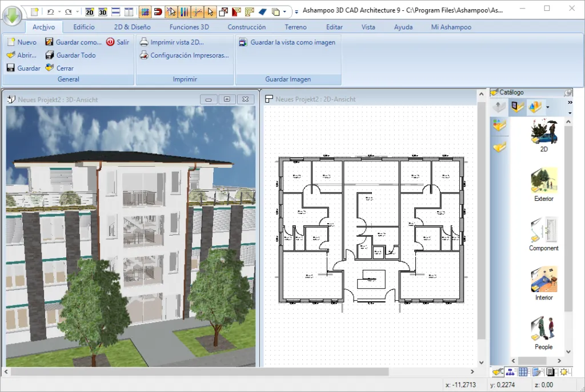Click the undo arrow icon
The width and height of the screenshot is (585, 392).
tap(50, 11)
